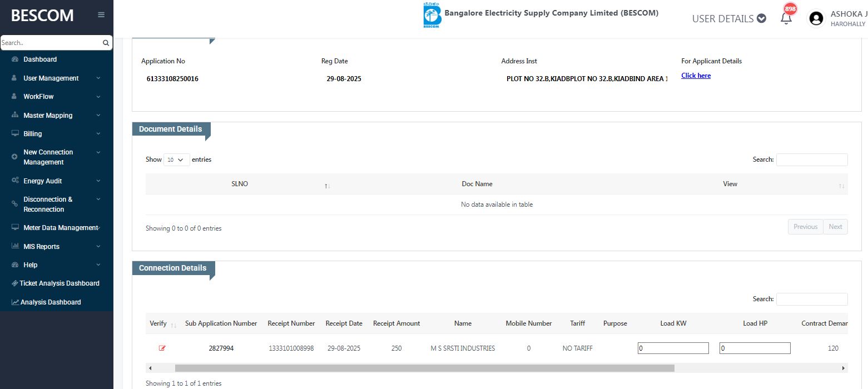Focus the sidebar Search field
Image resolution: width=868 pixels, height=389 pixels.
(51, 43)
